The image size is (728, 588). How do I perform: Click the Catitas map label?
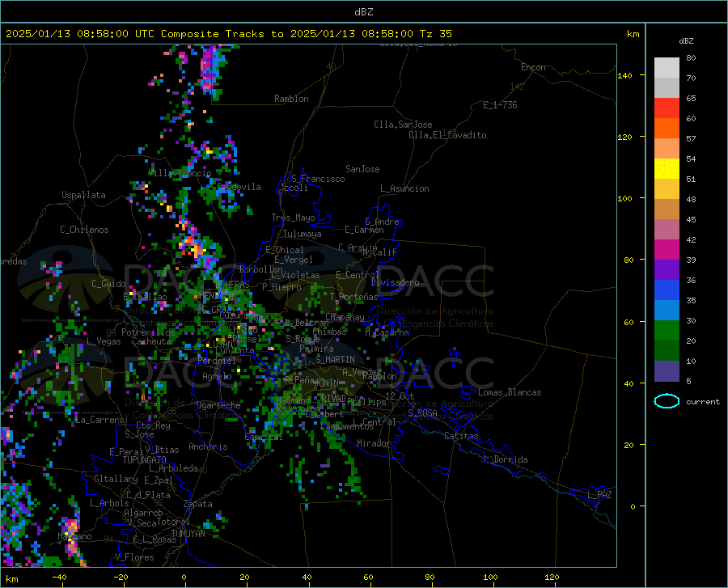pos(462,436)
